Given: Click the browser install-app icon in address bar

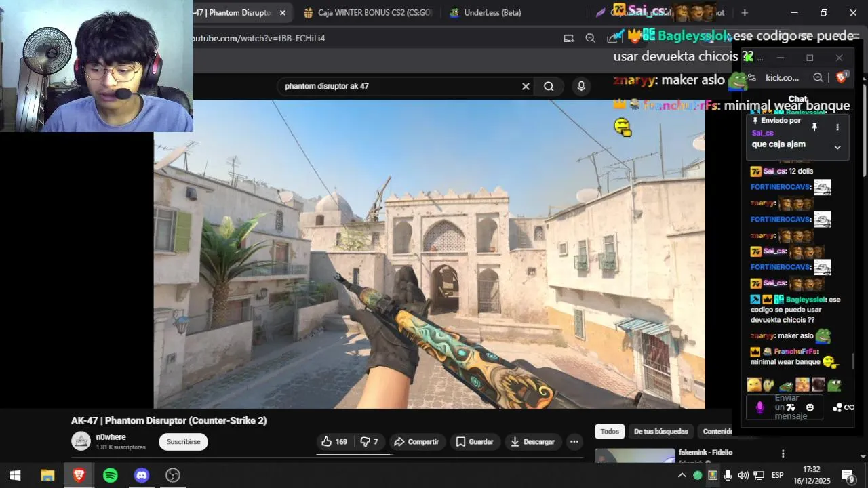Looking at the screenshot, I should coord(569,38).
